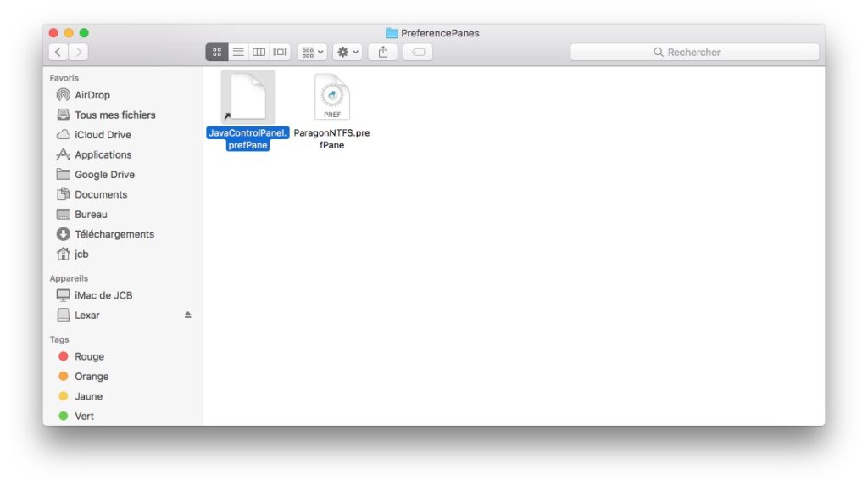Viewport: 868px width, 487px height.
Task: Select ParagonNTFS.prefPane file icon
Action: (x=332, y=97)
